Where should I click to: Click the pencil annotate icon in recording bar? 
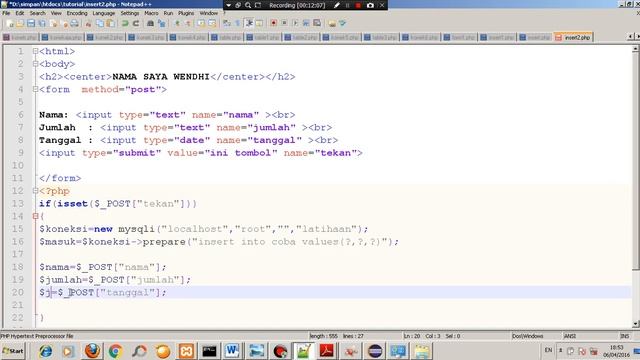(337, 5)
